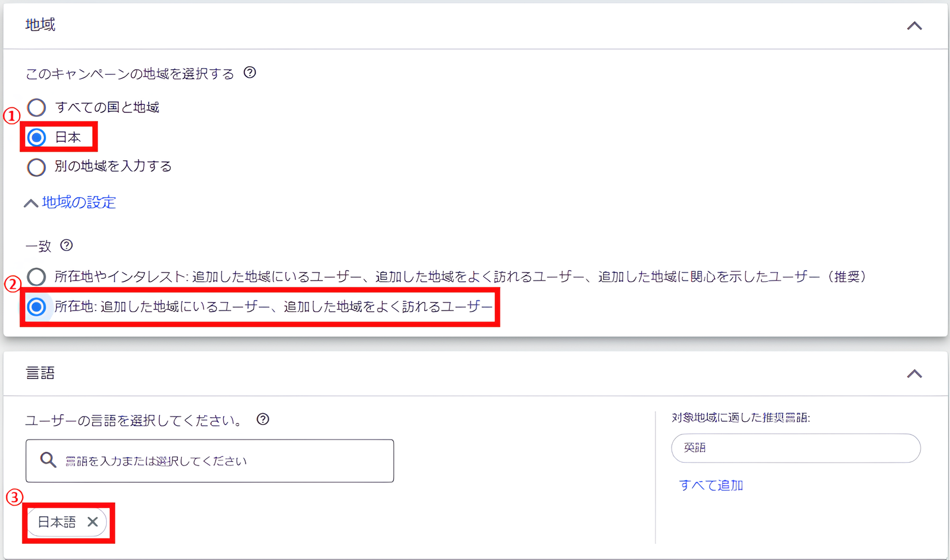Click the magnifier icon in language search field
This screenshot has height=560, width=950.
pos(46,460)
